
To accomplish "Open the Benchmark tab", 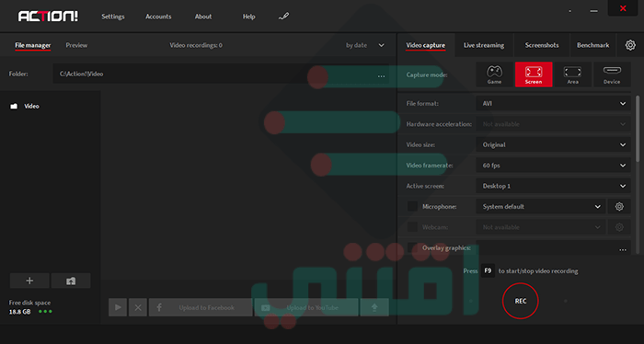I will (592, 45).
